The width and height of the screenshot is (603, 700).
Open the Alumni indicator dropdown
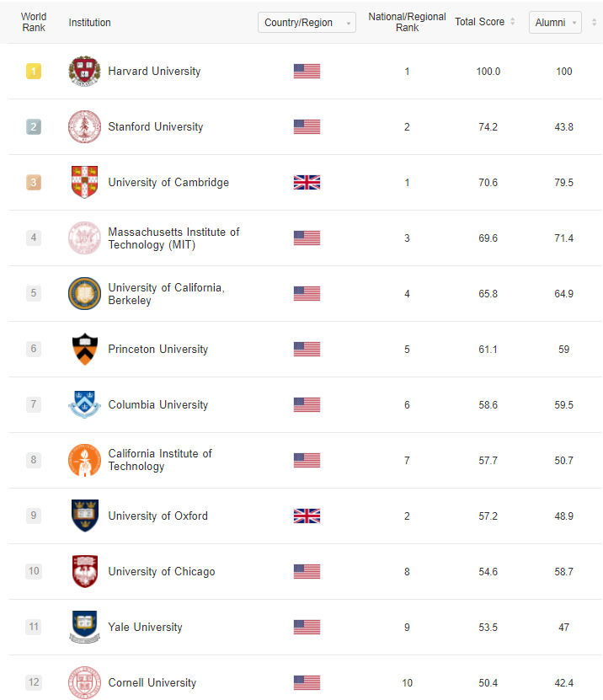point(555,22)
